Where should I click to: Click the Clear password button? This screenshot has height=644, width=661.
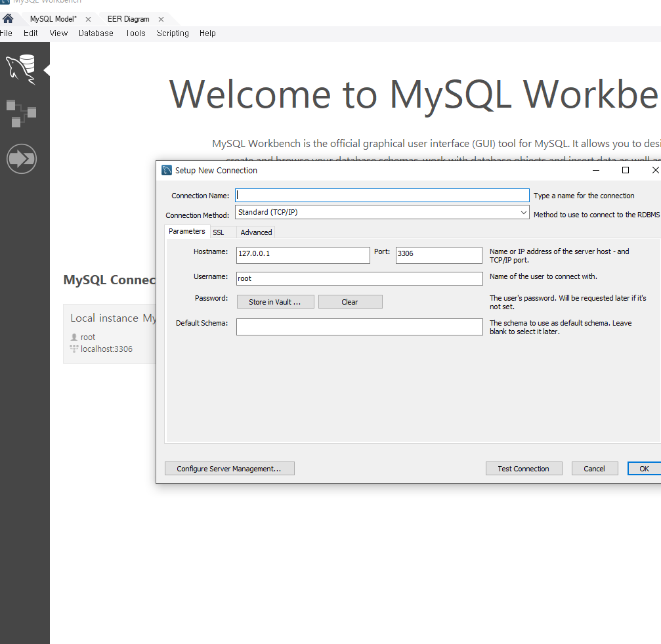tap(351, 302)
